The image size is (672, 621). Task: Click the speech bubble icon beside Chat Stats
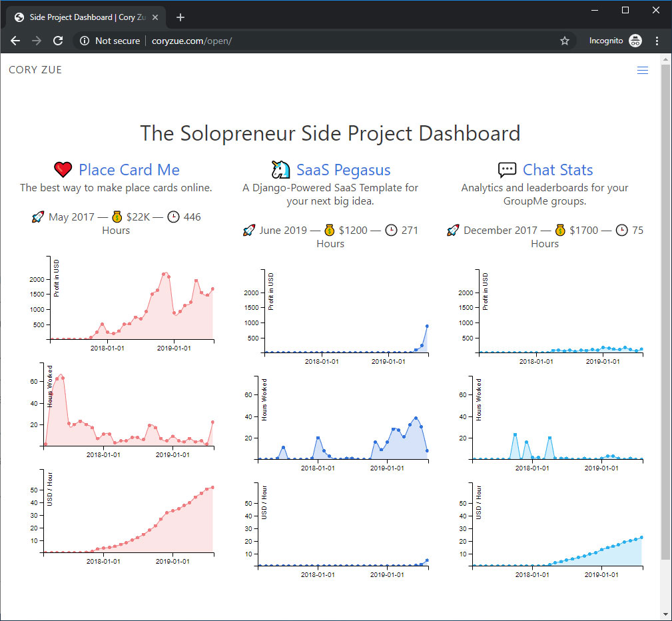[x=507, y=170]
